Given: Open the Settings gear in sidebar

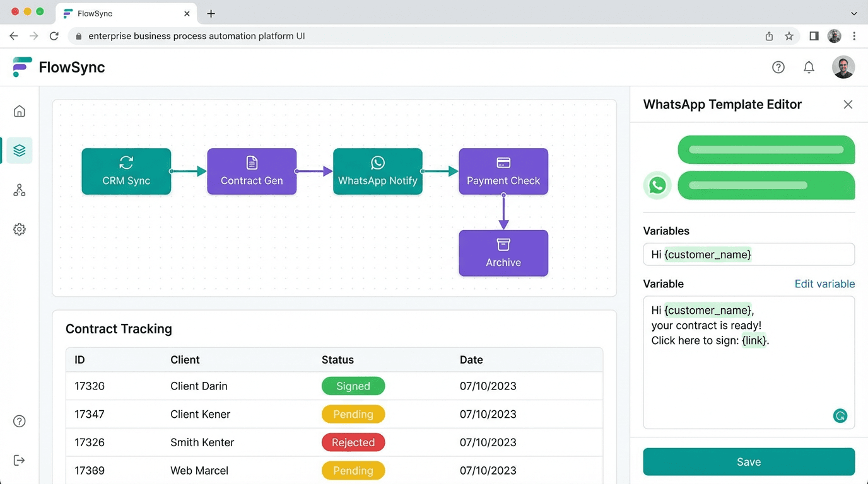Looking at the screenshot, I should pyautogui.click(x=20, y=229).
